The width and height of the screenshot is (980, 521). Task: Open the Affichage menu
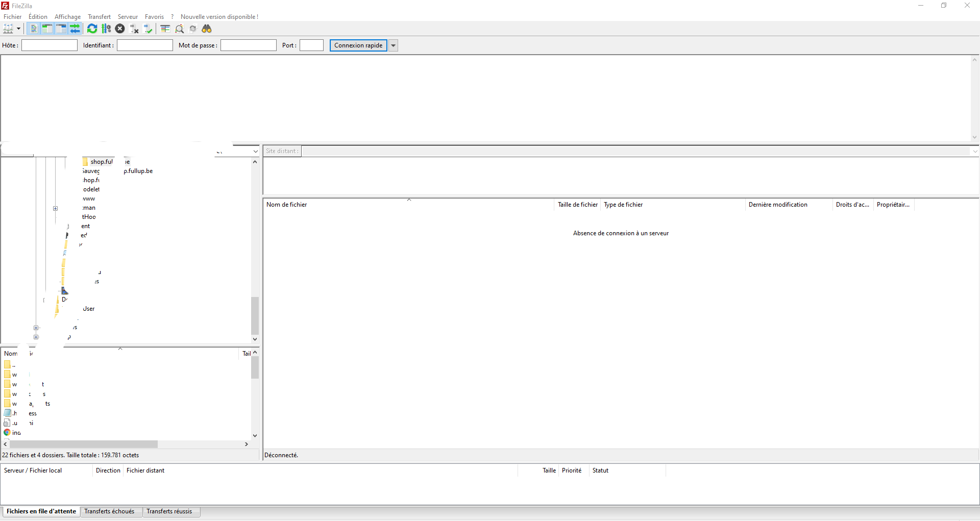pos(68,17)
